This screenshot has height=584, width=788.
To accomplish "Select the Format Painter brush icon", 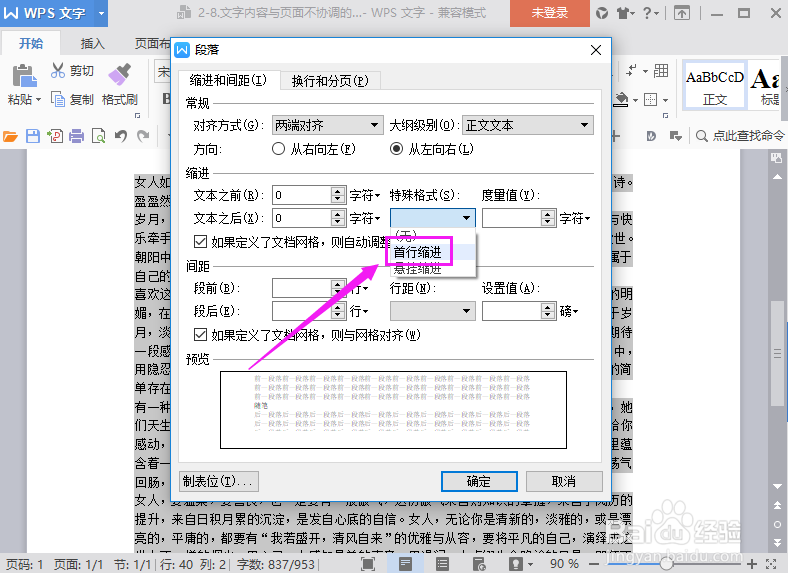I will [120, 74].
